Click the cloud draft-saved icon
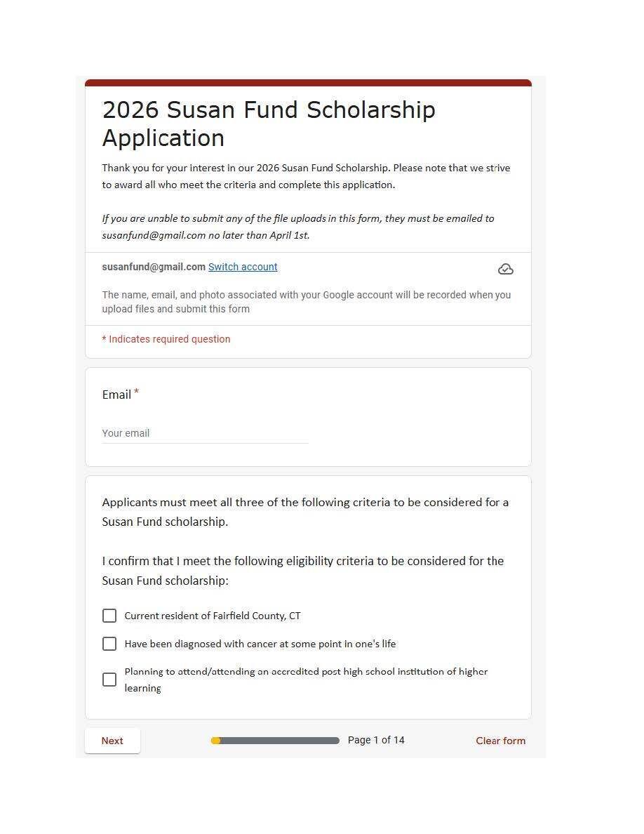This screenshot has height=834, width=644. pyautogui.click(x=505, y=270)
